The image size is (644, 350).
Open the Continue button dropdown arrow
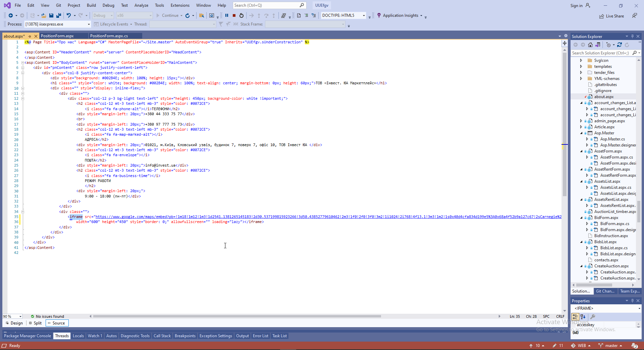pyautogui.click(x=181, y=15)
